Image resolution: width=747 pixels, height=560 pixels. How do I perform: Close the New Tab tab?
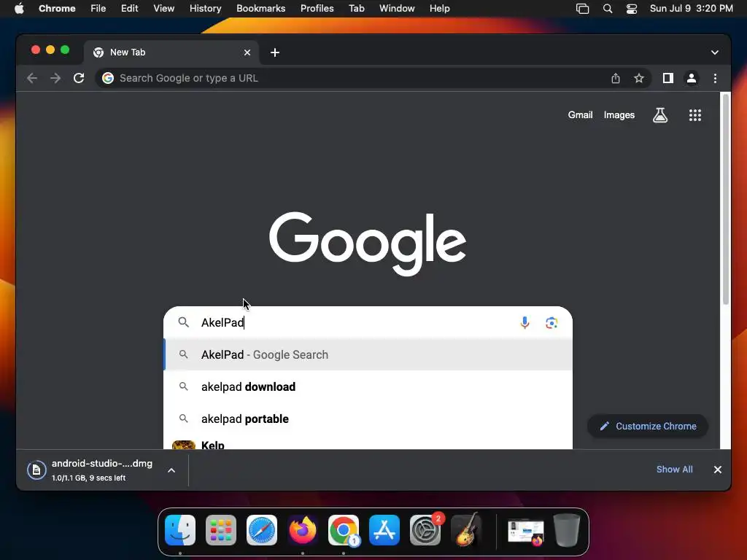tap(247, 52)
